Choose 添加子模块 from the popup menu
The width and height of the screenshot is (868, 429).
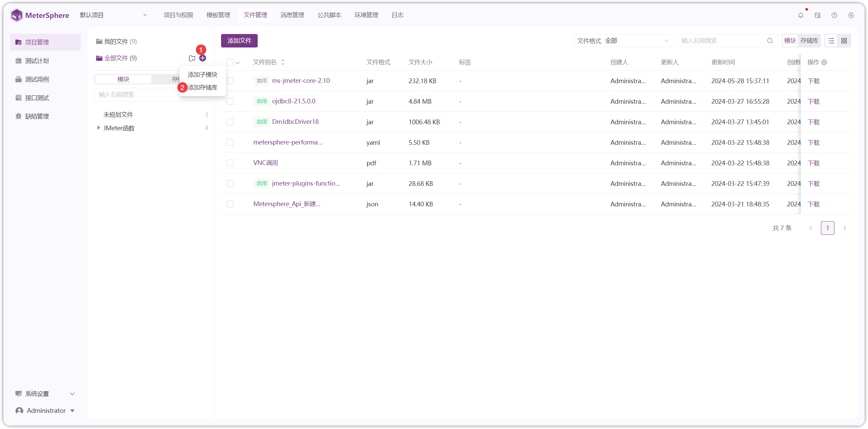203,74
